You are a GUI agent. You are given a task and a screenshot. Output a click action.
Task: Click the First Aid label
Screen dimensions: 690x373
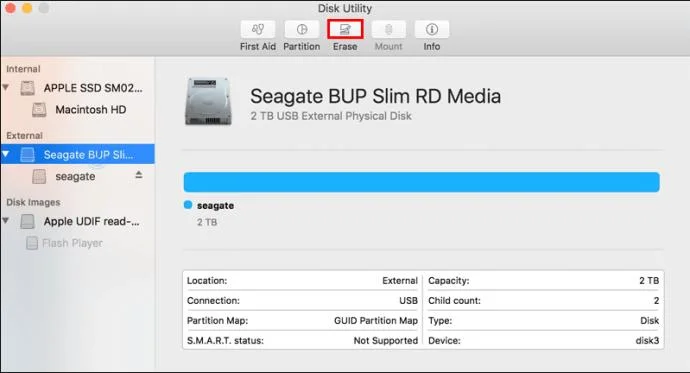coord(258,46)
